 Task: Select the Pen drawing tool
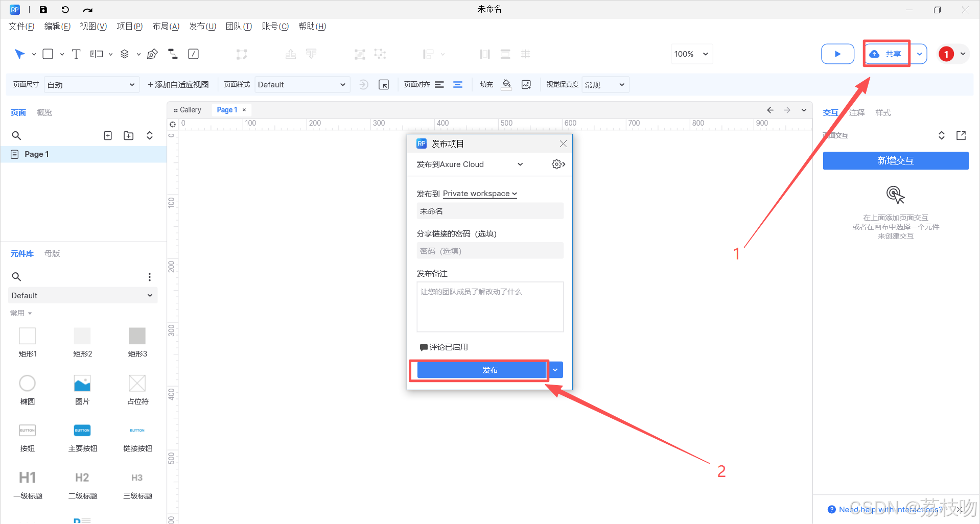(152, 54)
